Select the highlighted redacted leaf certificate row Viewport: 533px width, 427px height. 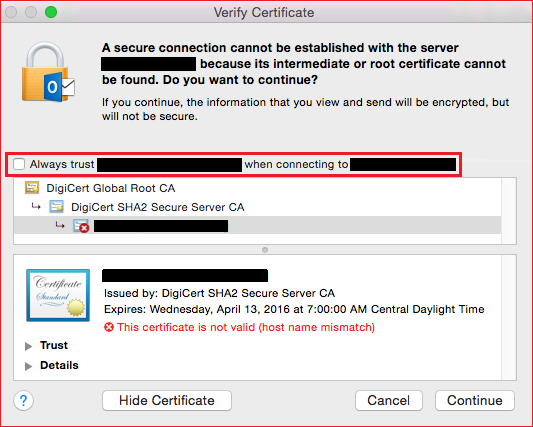tap(257, 225)
